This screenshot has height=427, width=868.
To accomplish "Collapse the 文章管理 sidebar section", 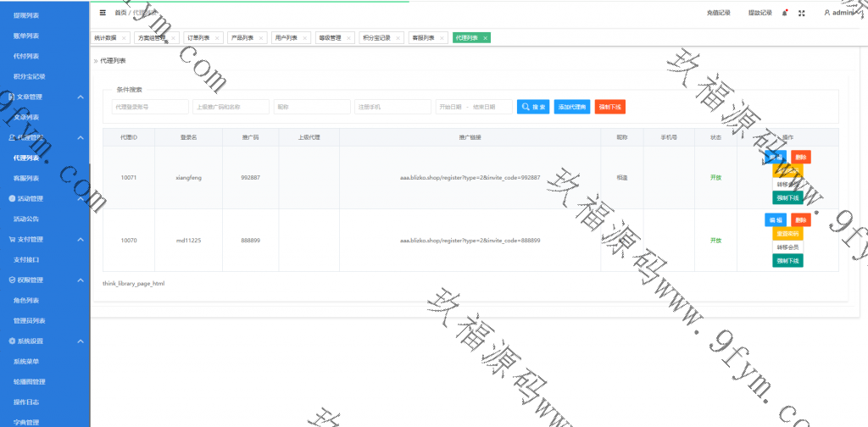I will (x=81, y=97).
